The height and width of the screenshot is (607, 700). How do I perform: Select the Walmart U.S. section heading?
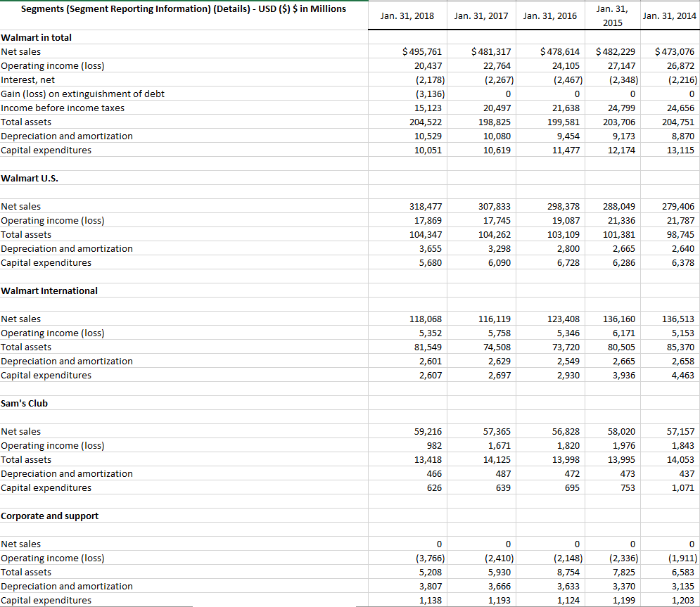coord(30,178)
